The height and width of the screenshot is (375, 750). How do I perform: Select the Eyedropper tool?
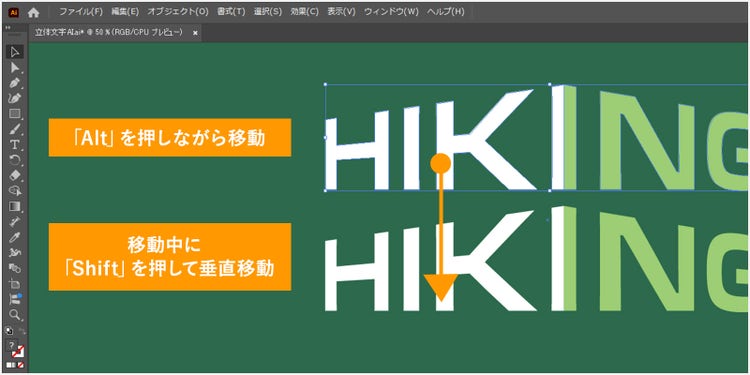(15, 237)
